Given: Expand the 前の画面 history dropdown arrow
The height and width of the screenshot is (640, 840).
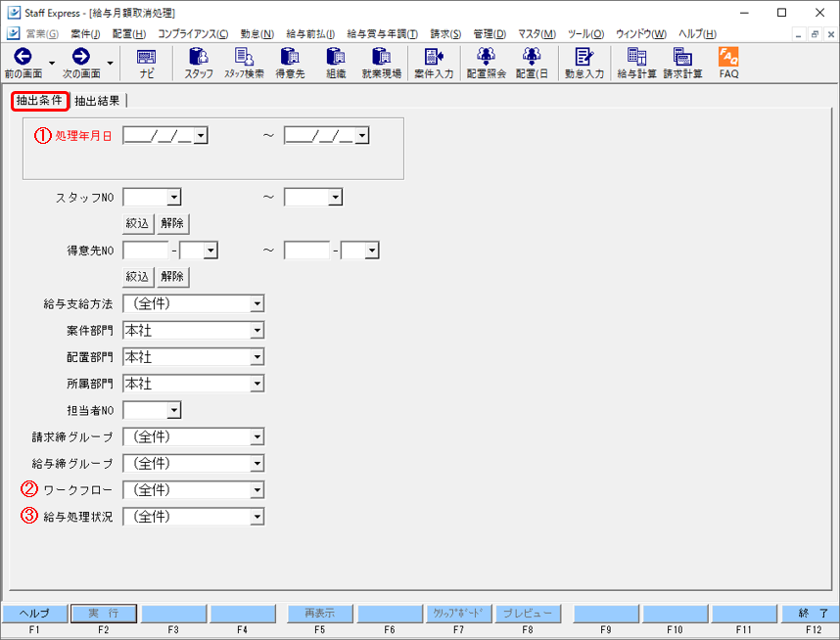Looking at the screenshot, I should tap(52, 64).
